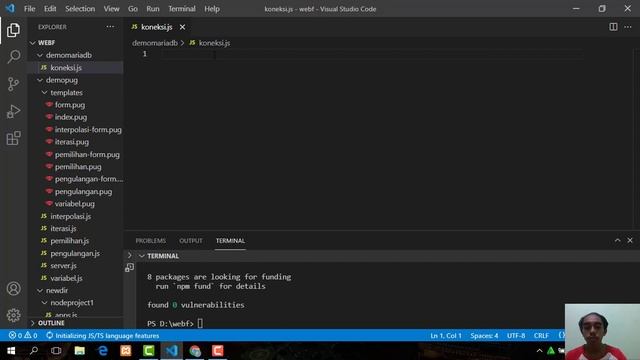Open the Explorer view in activity bar

[x=13, y=30]
